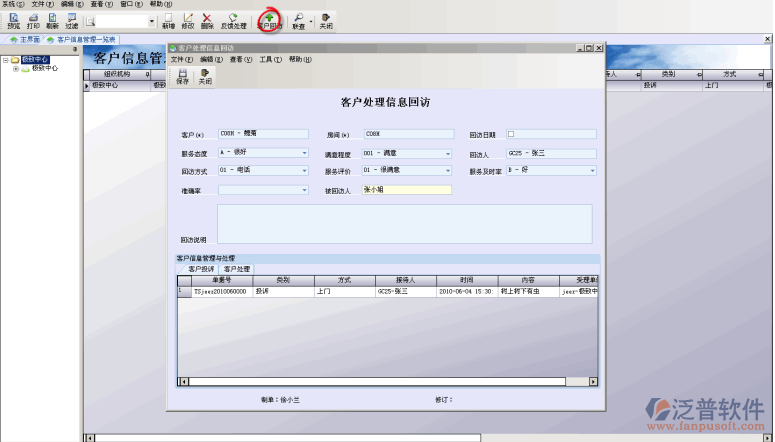Screen dimensions: 775x442
Task: Click the 删除 (Delete) red X icon
Action: [206, 21]
